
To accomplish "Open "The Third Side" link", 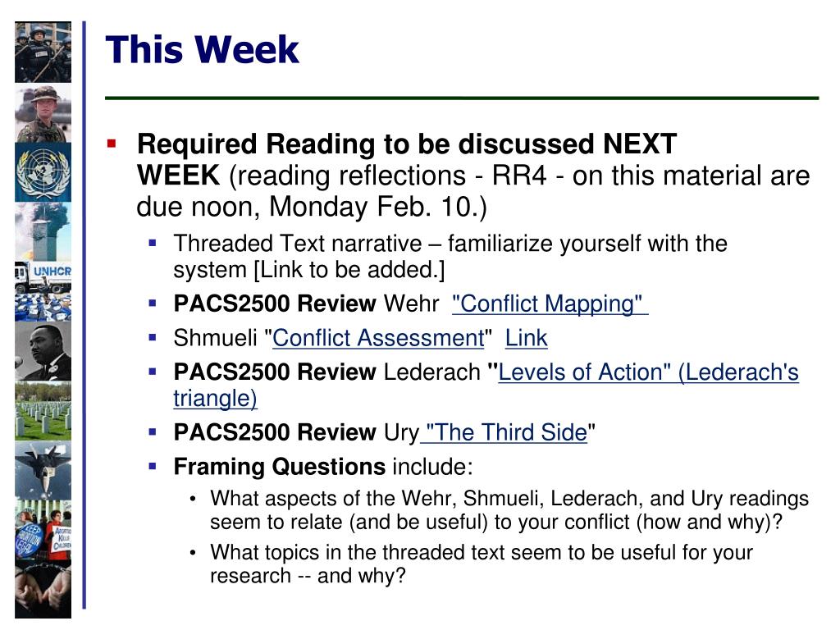I will coord(504,432).
